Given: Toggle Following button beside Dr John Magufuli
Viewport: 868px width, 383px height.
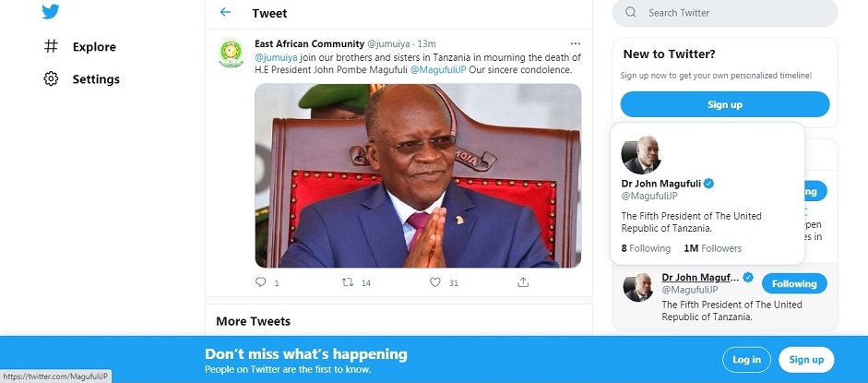Looking at the screenshot, I should coord(794,284).
